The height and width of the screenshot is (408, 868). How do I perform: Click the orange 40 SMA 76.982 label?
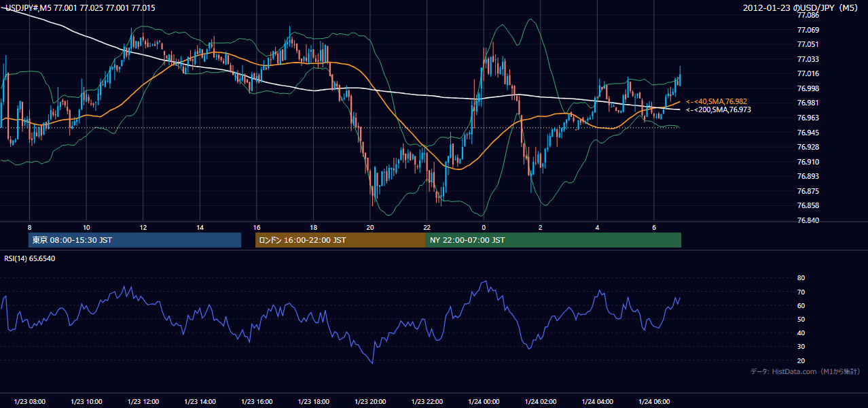tap(717, 101)
